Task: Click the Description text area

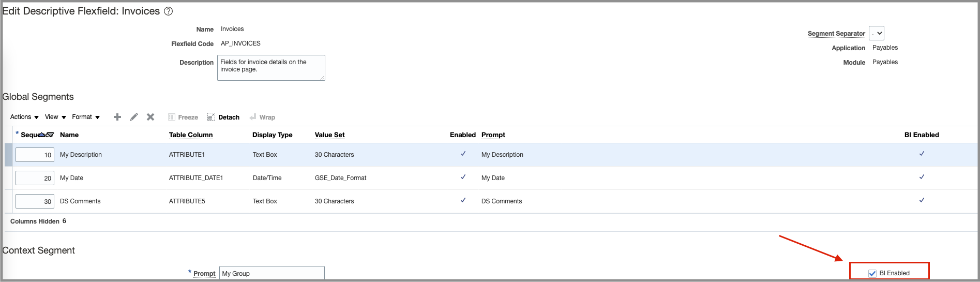Action: pos(271,68)
